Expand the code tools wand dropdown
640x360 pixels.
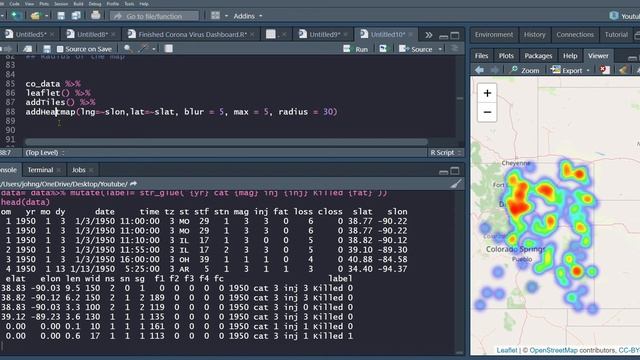point(154,49)
